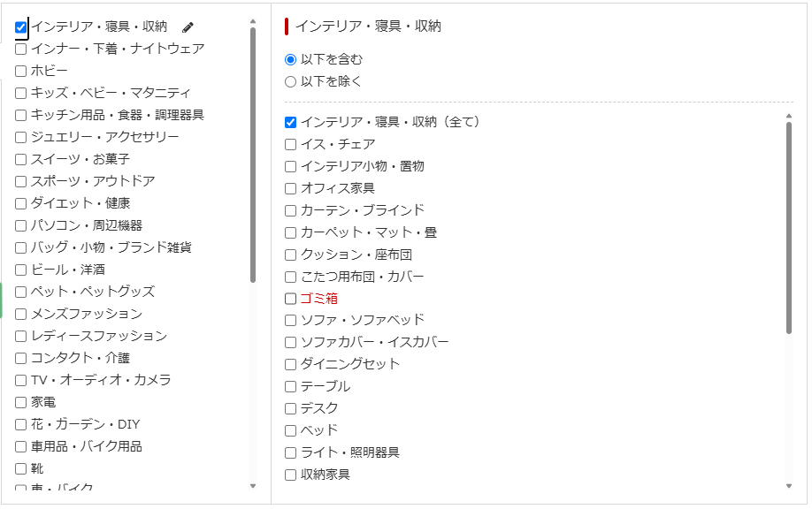
Task: Tick the ライト・照明器具 checkbox
Action: click(291, 452)
